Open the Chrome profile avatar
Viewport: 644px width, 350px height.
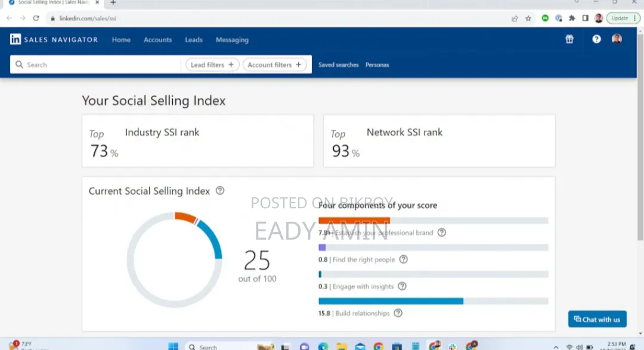click(599, 18)
